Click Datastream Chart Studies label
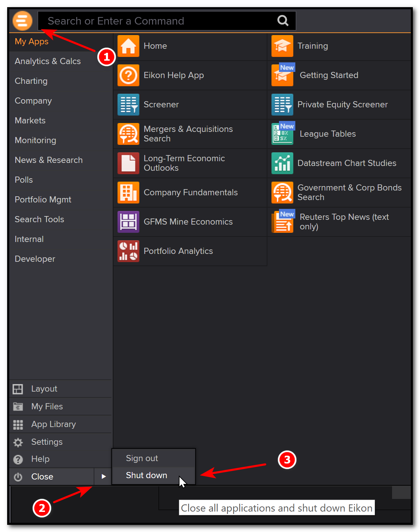This screenshot has width=420, height=532. pos(347,163)
